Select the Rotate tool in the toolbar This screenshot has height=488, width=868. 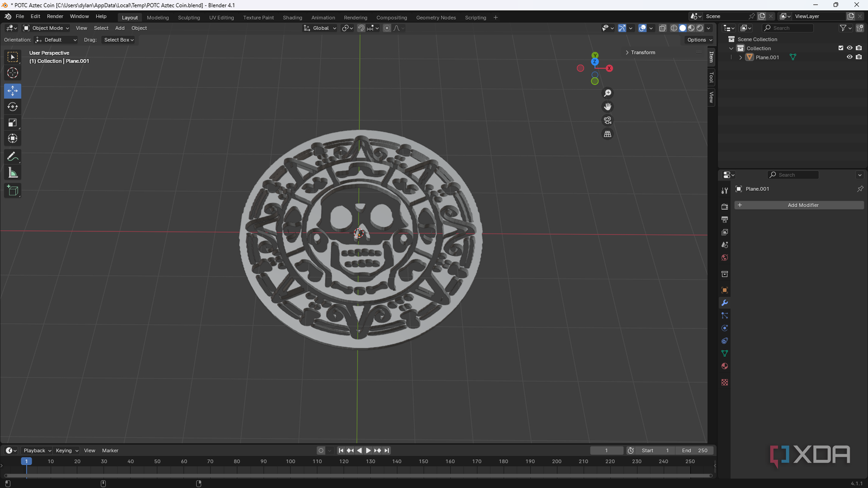(12, 107)
